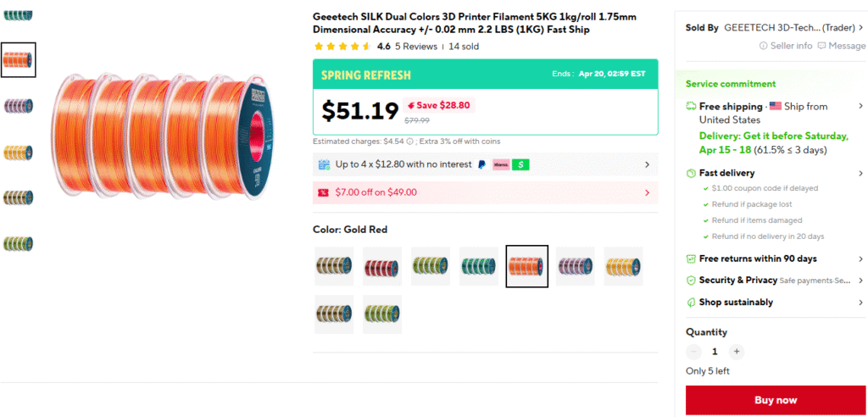Click the red coupon ticket icon

tap(323, 192)
